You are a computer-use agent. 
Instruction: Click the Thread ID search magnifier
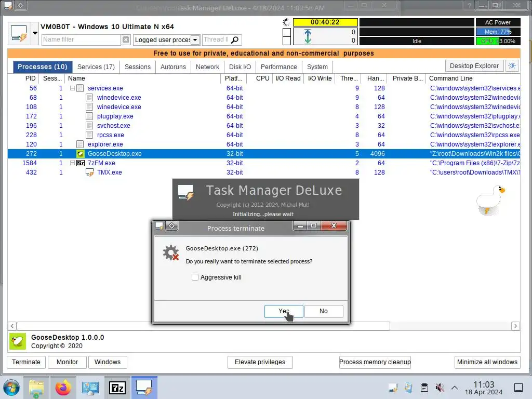(234, 39)
